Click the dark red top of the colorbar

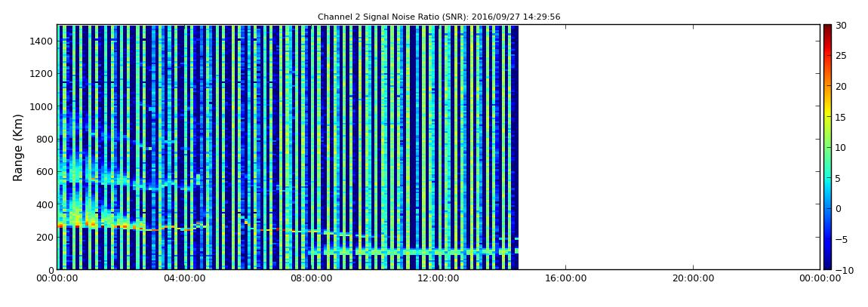[827, 29]
